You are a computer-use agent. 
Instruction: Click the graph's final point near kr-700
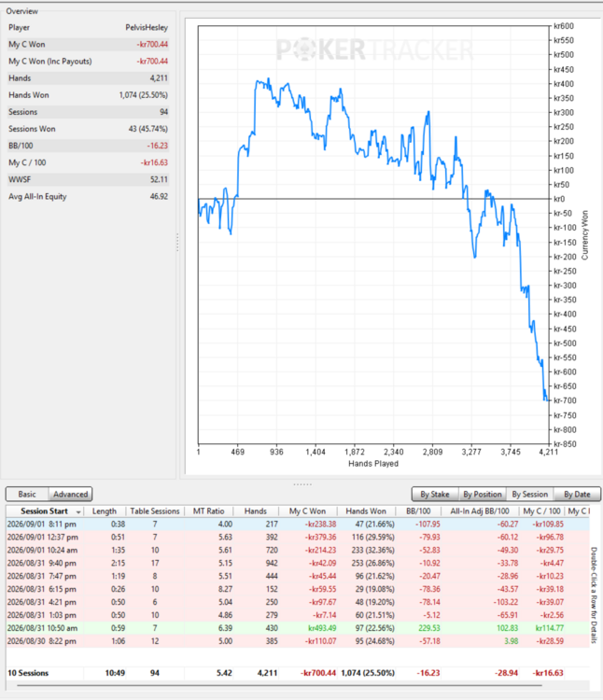coord(548,400)
